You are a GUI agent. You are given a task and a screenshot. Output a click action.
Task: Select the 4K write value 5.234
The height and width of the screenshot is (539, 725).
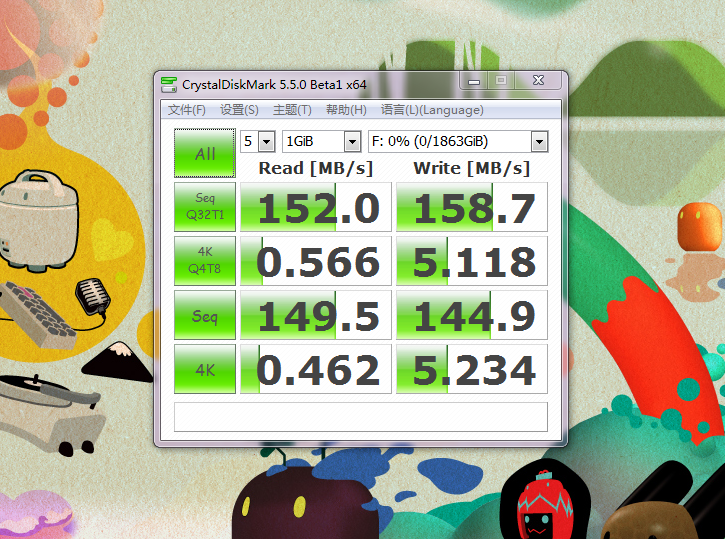pos(472,369)
